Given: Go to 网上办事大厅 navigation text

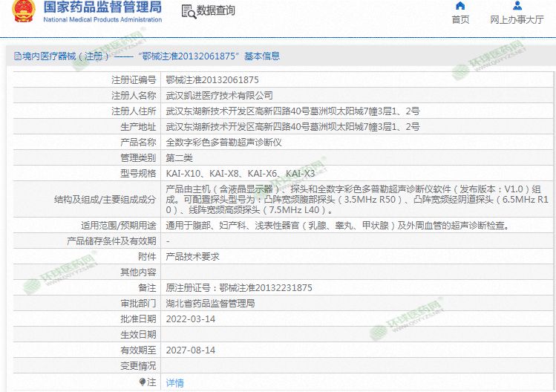Looking at the screenshot, I should pos(517,20).
